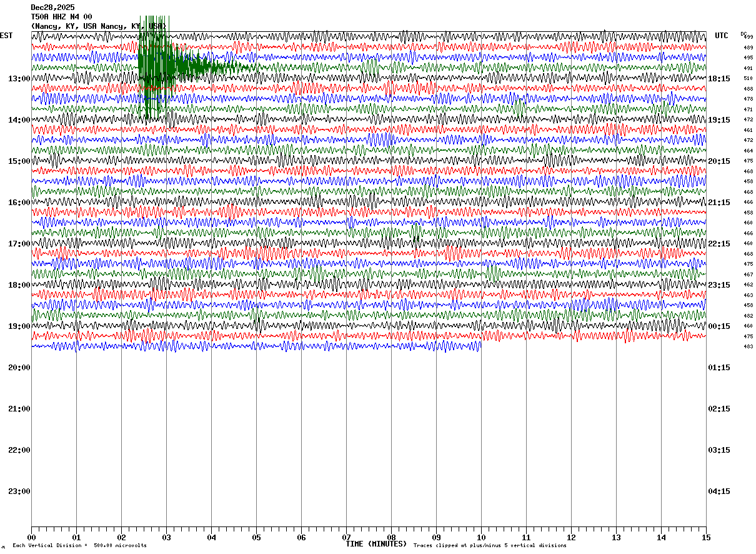Select the 23:00 EST hour label
This screenshot has width=756, height=554.
click(x=19, y=491)
